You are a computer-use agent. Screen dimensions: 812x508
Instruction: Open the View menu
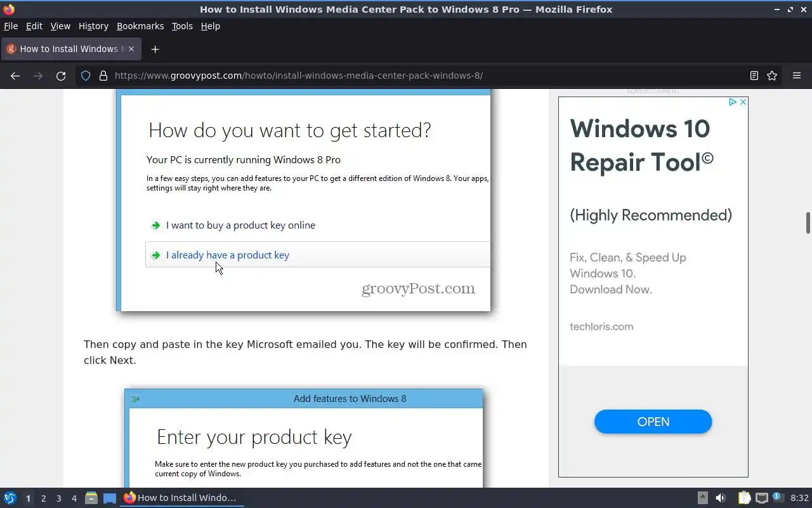coord(60,26)
